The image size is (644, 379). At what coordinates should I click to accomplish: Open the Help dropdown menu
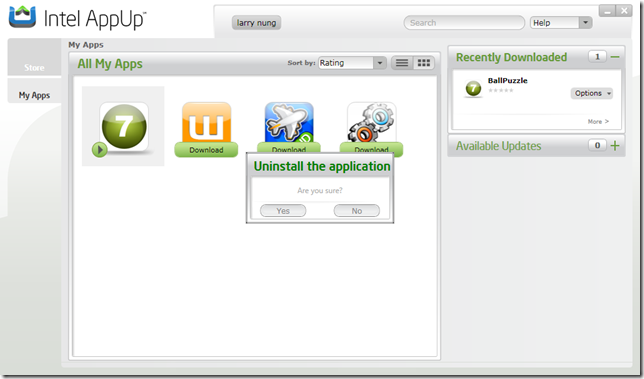(561, 23)
